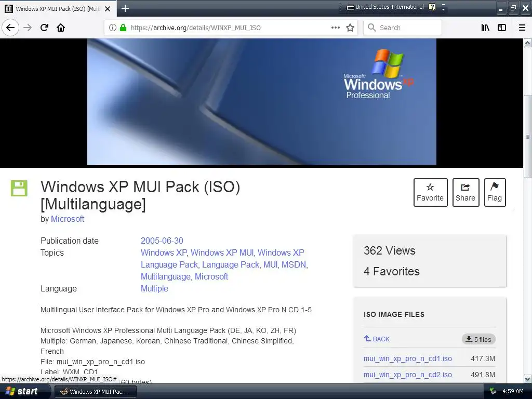532x399 pixels.
Task: Open publication date 2005-06-30 link
Action: click(162, 241)
